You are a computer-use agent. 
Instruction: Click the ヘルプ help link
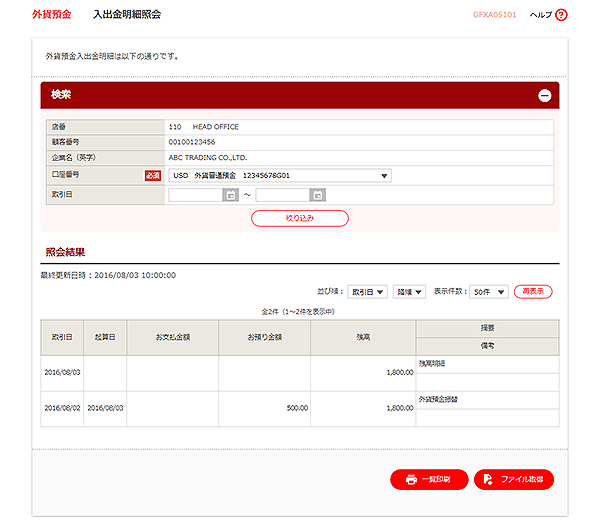coord(541,15)
